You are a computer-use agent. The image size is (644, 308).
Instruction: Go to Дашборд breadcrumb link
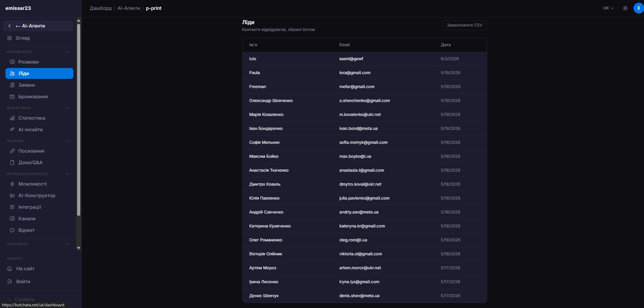tap(101, 8)
